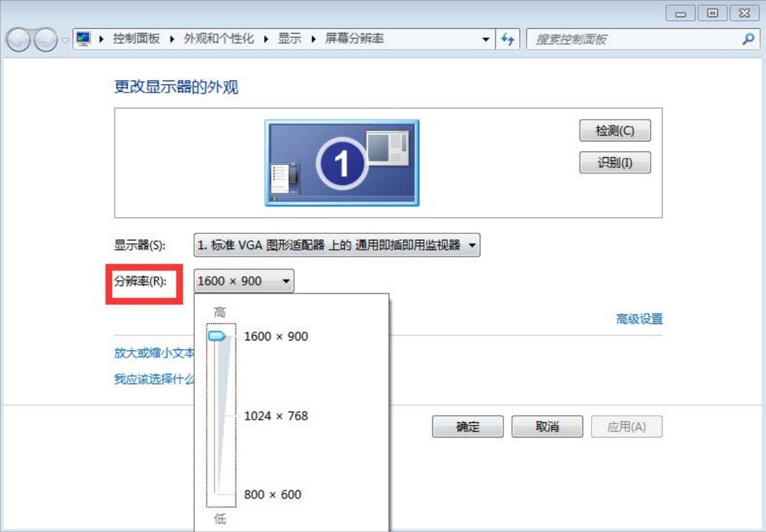Click the 确定 OK button

(x=468, y=427)
